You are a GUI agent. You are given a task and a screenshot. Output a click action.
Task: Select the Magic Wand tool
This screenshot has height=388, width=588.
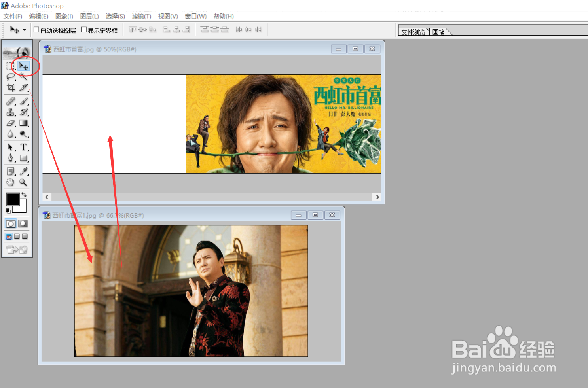click(23, 77)
